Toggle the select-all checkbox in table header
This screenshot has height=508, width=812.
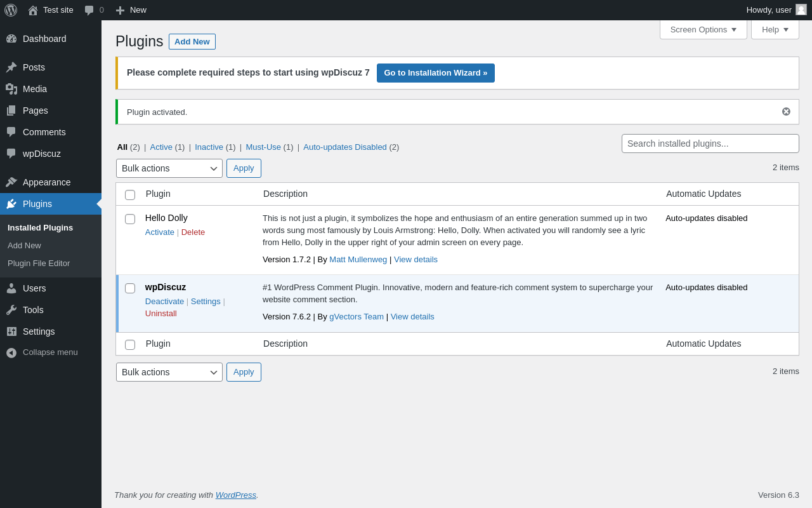[130, 195]
